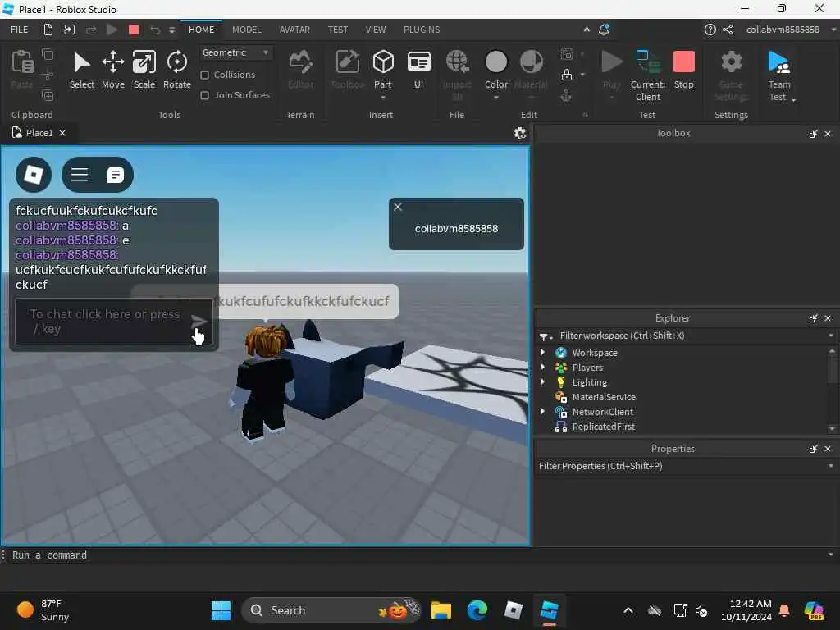The image size is (840, 630).
Task: Activate the Move tool
Action: point(113,70)
